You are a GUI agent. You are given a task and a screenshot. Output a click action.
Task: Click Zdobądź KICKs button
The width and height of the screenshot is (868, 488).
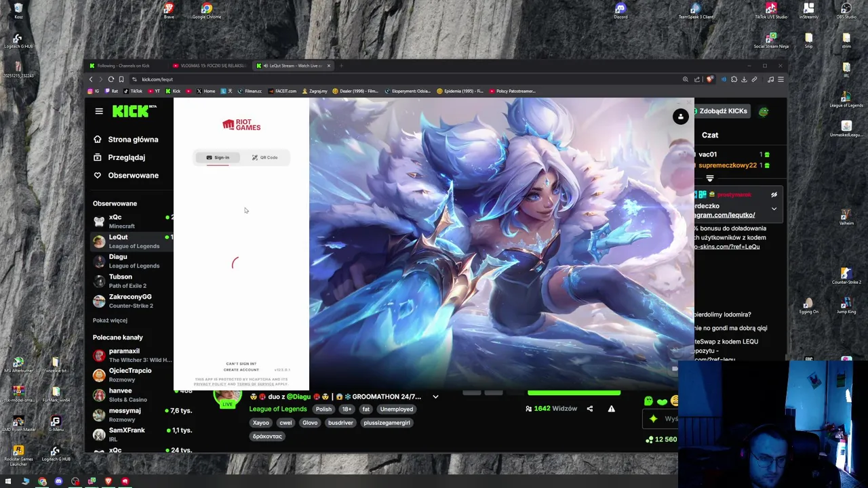click(x=723, y=111)
